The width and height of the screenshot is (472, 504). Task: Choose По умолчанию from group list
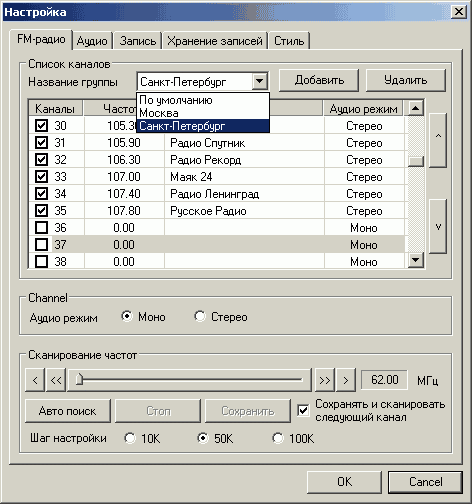(203, 100)
